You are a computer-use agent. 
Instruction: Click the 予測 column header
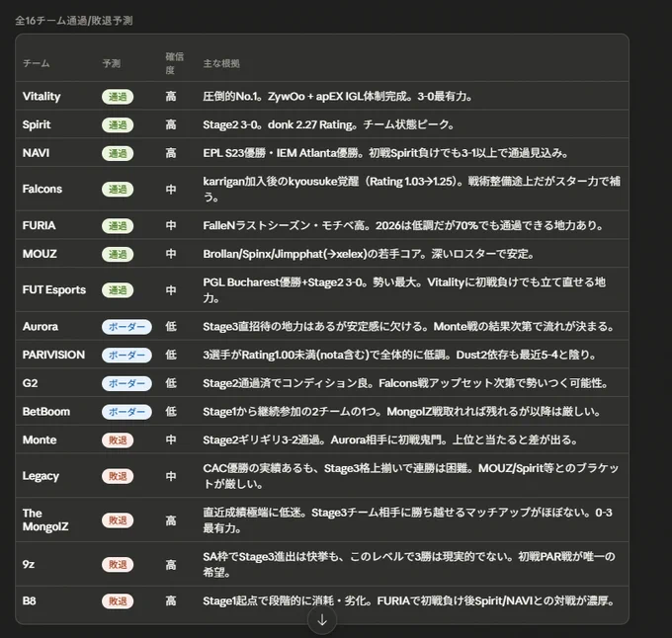click(112, 63)
